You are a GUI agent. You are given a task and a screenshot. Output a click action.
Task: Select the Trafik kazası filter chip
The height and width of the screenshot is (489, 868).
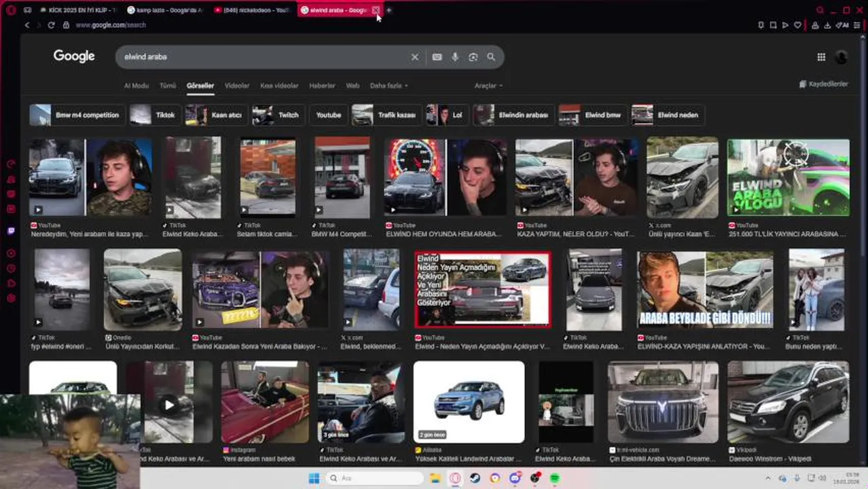tap(386, 115)
